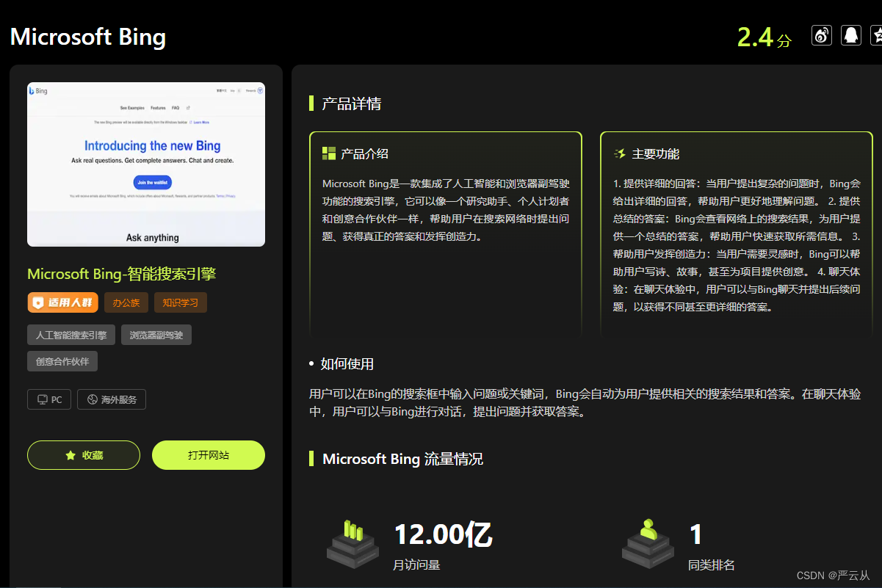The width and height of the screenshot is (882, 588).
Task: Click the 打开网站 button
Action: pos(209,455)
